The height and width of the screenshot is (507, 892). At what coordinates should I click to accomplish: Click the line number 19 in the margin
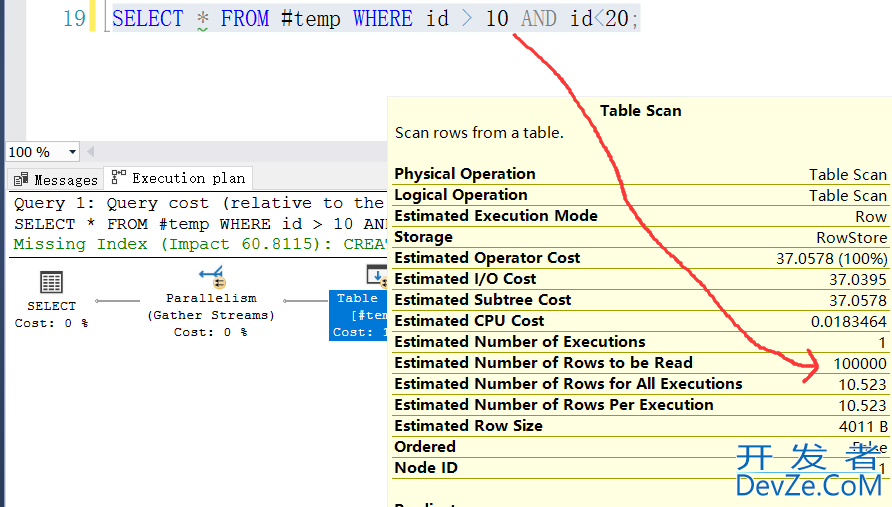click(75, 19)
